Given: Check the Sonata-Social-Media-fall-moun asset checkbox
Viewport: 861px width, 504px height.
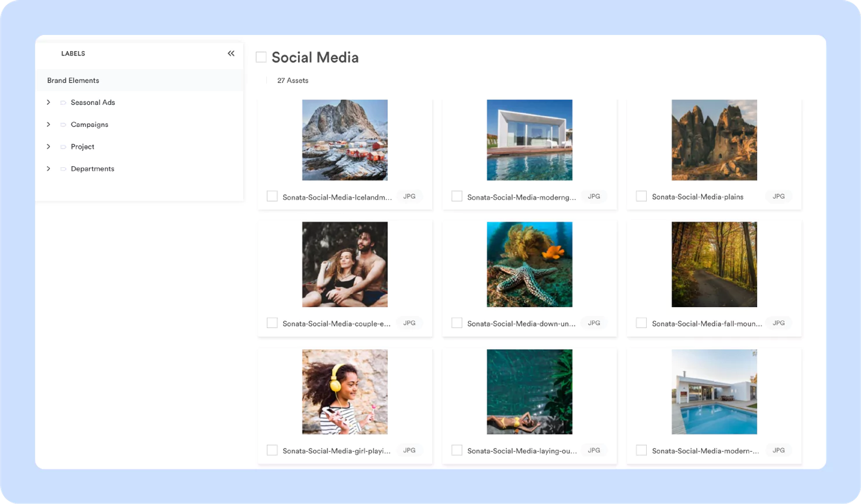Looking at the screenshot, I should 641,323.
